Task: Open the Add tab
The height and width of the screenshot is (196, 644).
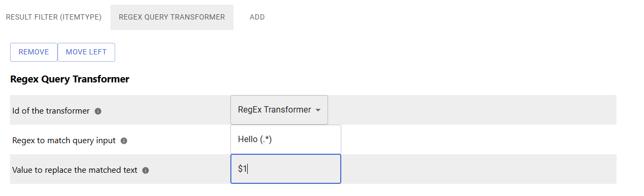Action: pos(257,17)
